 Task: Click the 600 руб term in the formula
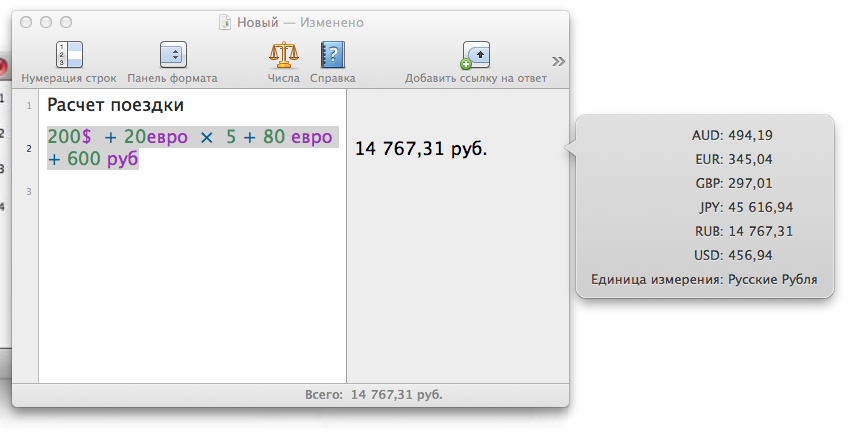pyautogui.click(x=103, y=159)
